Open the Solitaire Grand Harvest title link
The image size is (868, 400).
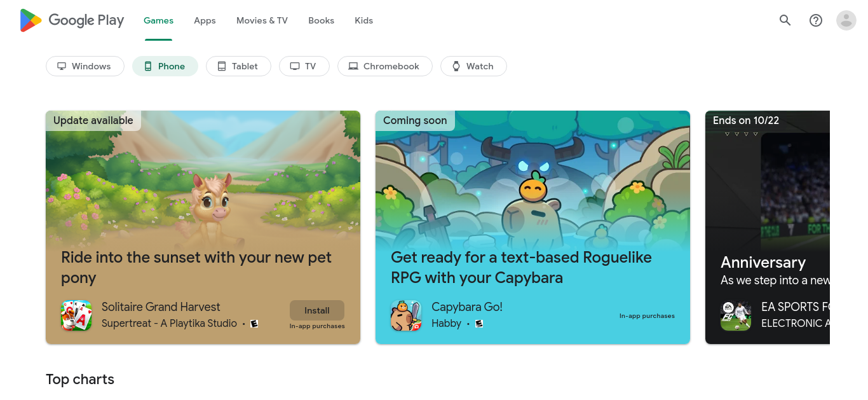pos(161,307)
